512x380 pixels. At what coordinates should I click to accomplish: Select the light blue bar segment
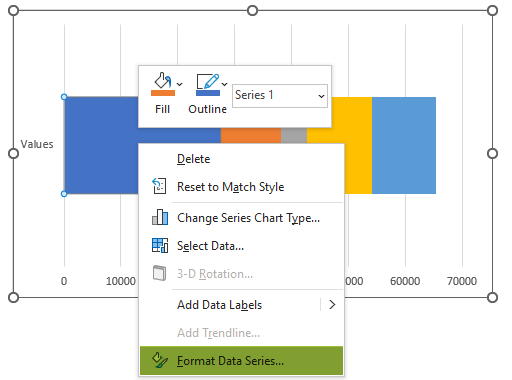pos(404,145)
